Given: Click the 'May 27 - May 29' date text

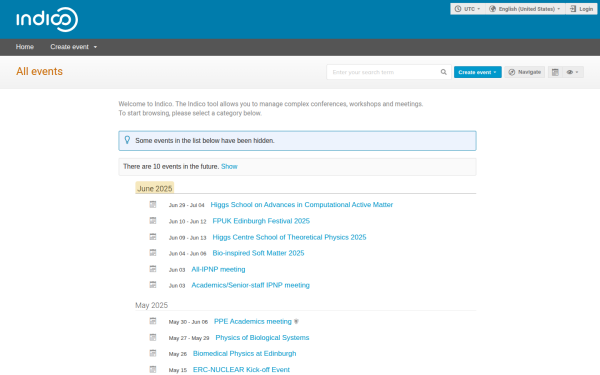Looking at the screenshot, I should (x=189, y=338).
